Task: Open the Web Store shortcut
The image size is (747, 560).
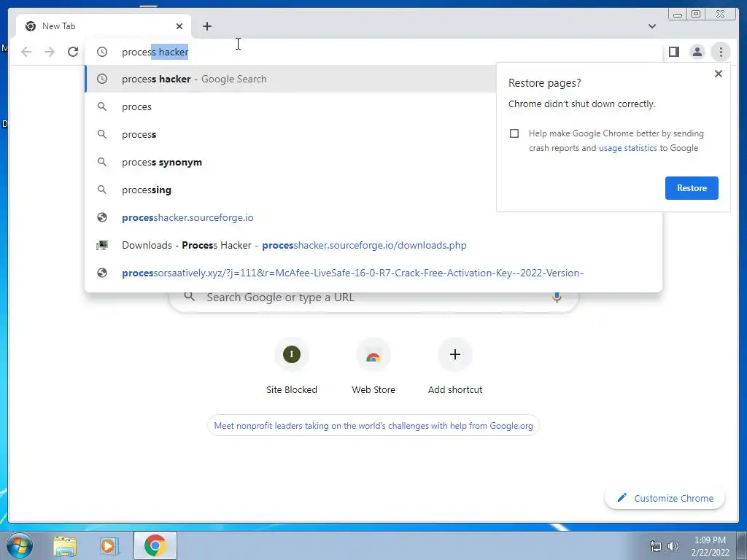Action: pyautogui.click(x=373, y=367)
